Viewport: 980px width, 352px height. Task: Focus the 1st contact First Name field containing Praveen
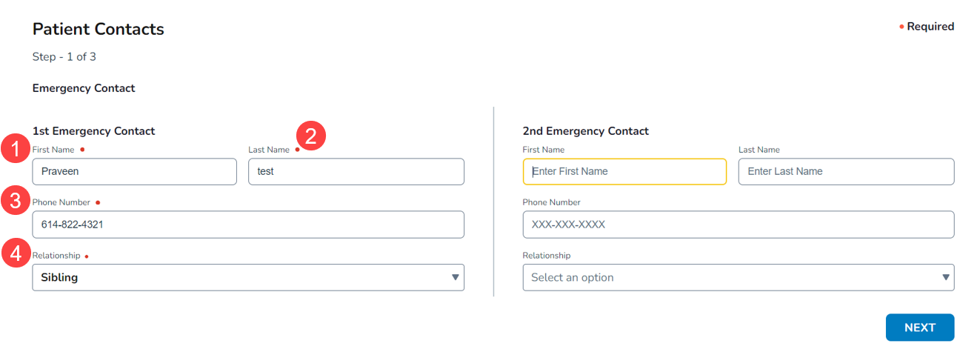pyautogui.click(x=134, y=171)
